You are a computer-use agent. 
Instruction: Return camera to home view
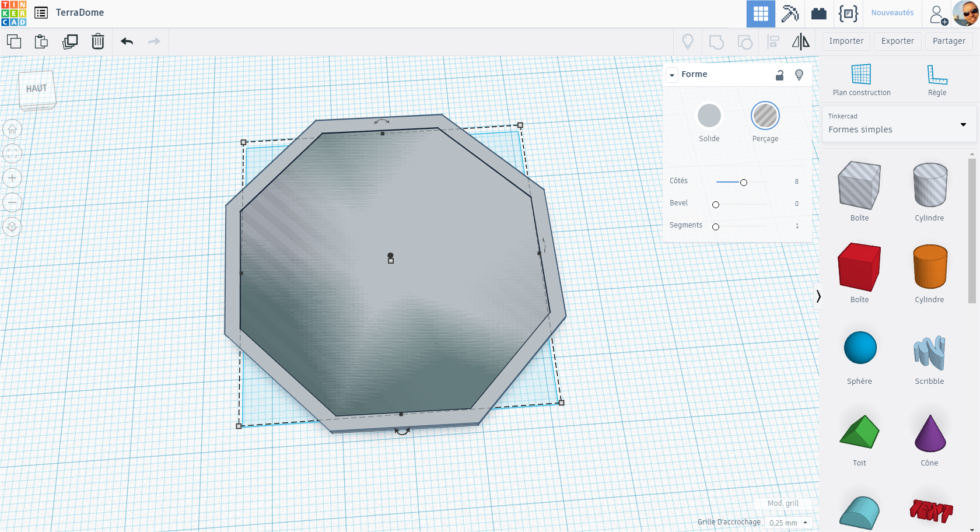pos(12,128)
